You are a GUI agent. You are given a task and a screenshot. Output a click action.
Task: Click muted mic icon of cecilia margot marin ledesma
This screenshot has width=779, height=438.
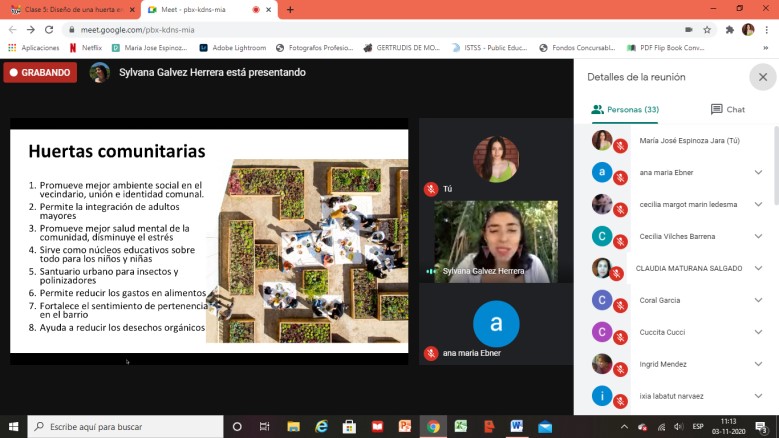(x=620, y=208)
